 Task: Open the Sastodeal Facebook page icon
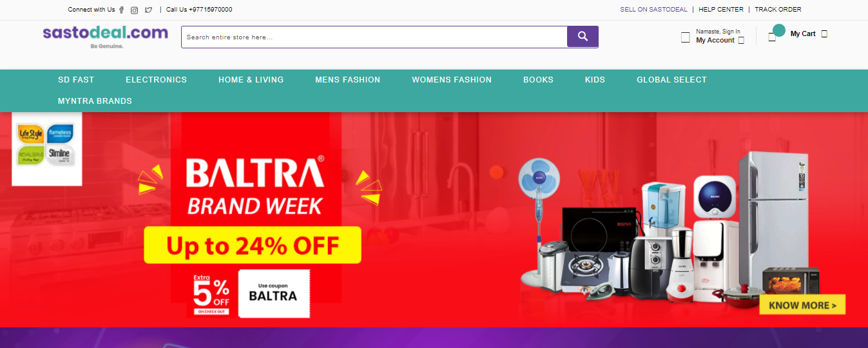[x=122, y=10]
